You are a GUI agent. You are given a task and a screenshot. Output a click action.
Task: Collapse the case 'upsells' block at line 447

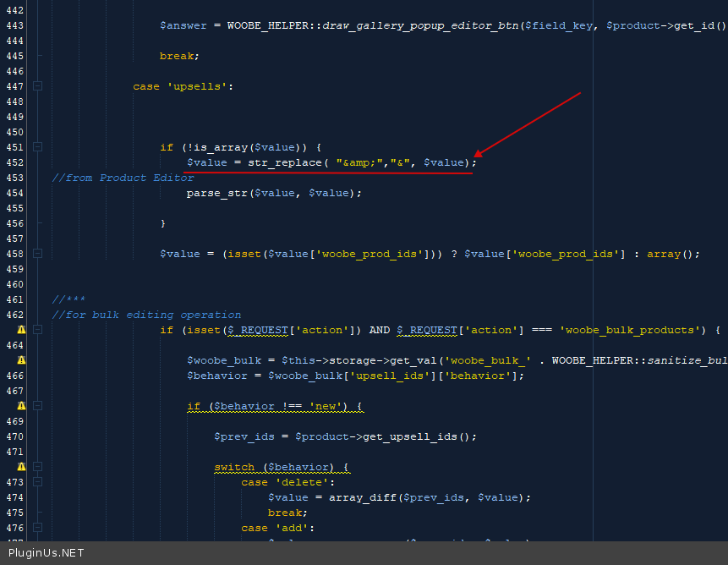37,86
